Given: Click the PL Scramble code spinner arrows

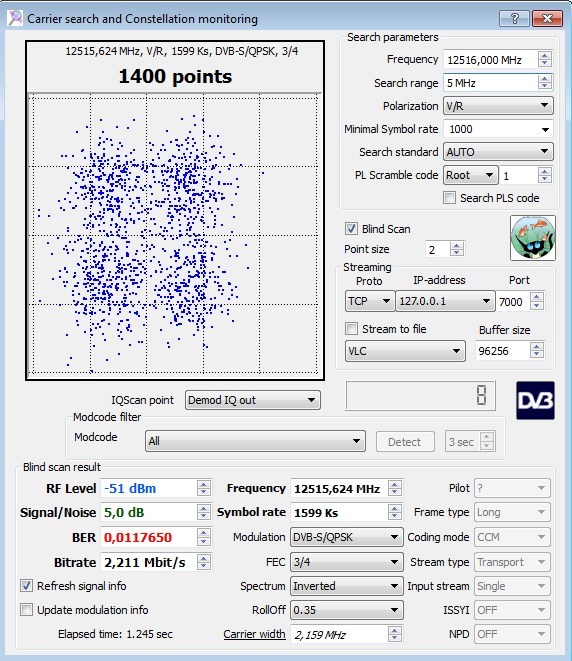Looking at the screenshot, I should [x=545, y=175].
